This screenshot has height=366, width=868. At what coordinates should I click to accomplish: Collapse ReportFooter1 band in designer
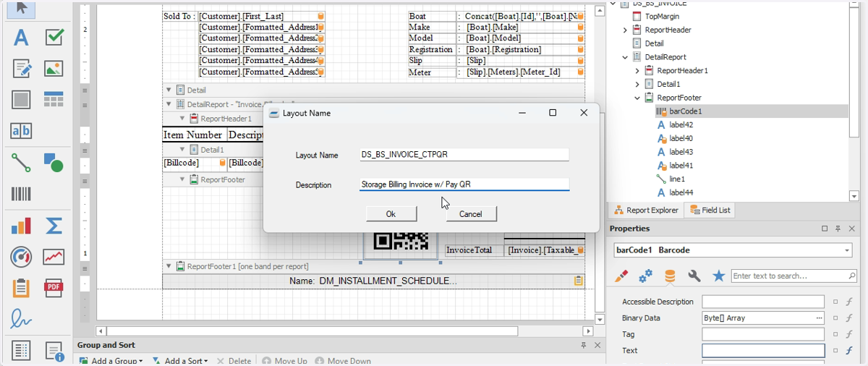169,266
